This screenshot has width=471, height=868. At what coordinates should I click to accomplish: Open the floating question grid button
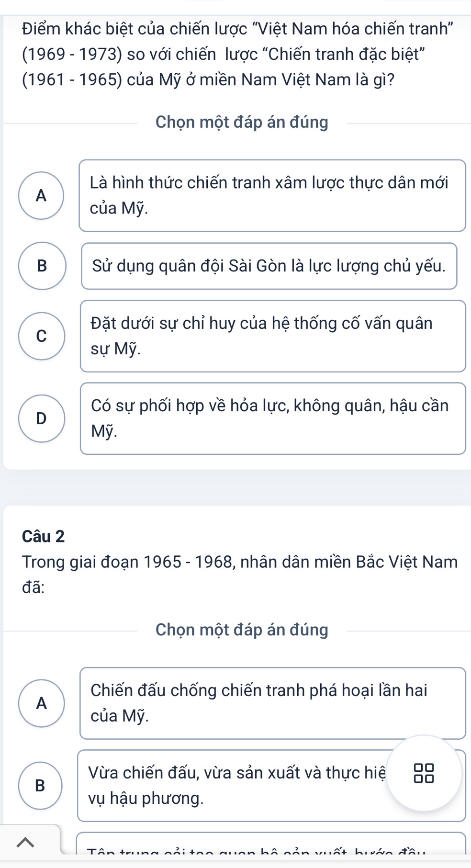pos(424,773)
